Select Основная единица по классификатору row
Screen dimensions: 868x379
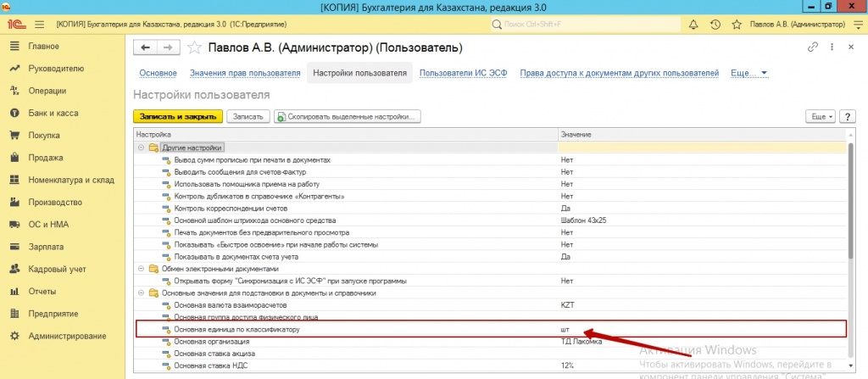click(x=490, y=330)
